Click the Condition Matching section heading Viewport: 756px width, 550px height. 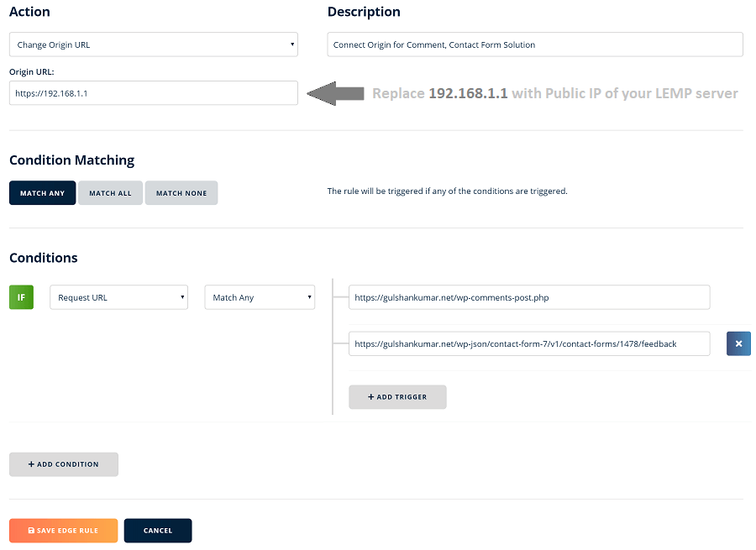(71, 160)
